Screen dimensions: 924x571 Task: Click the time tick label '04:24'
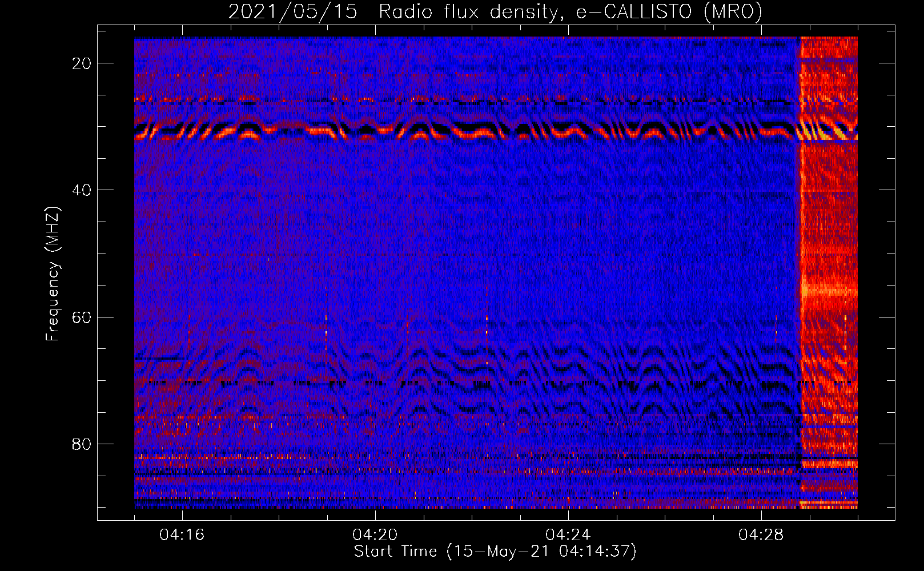point(568,534)
